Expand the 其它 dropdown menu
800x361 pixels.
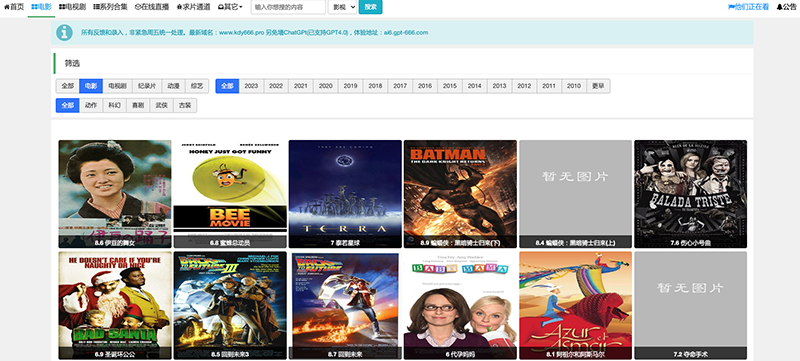tap(230, 7)
